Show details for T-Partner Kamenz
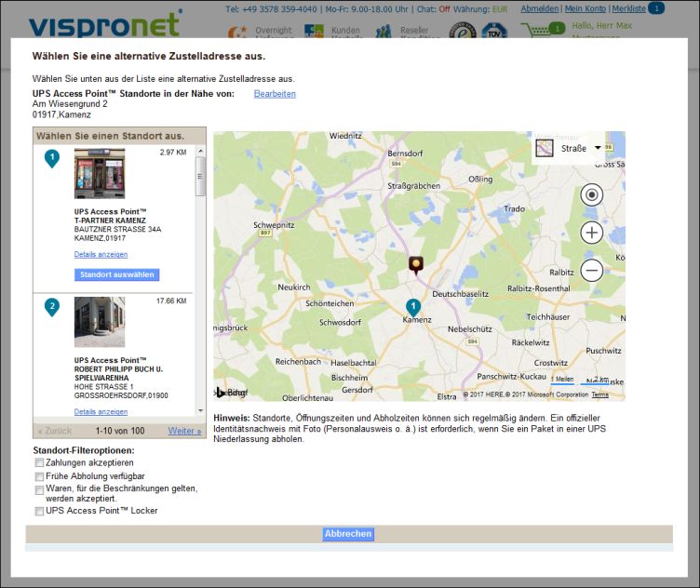The width and height of the screenshot is (700, 588). tap(101, 254)
